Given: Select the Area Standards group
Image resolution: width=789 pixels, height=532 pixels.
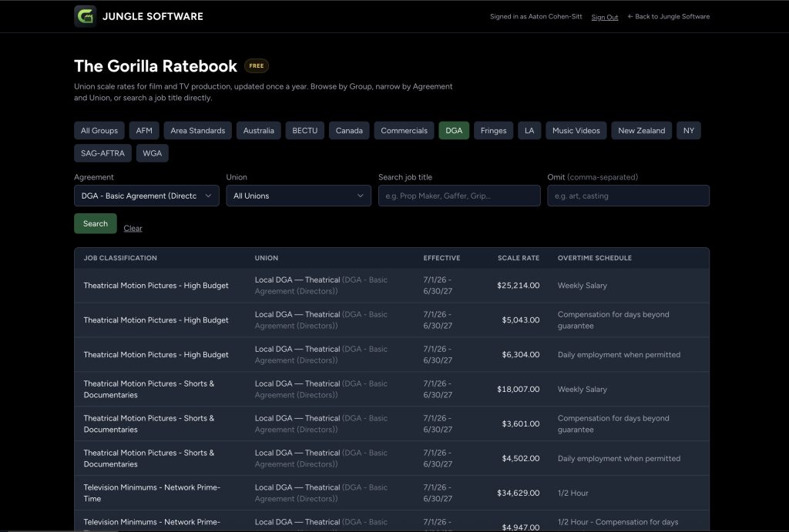Looking at the screenshot, I should pos(198,130).
